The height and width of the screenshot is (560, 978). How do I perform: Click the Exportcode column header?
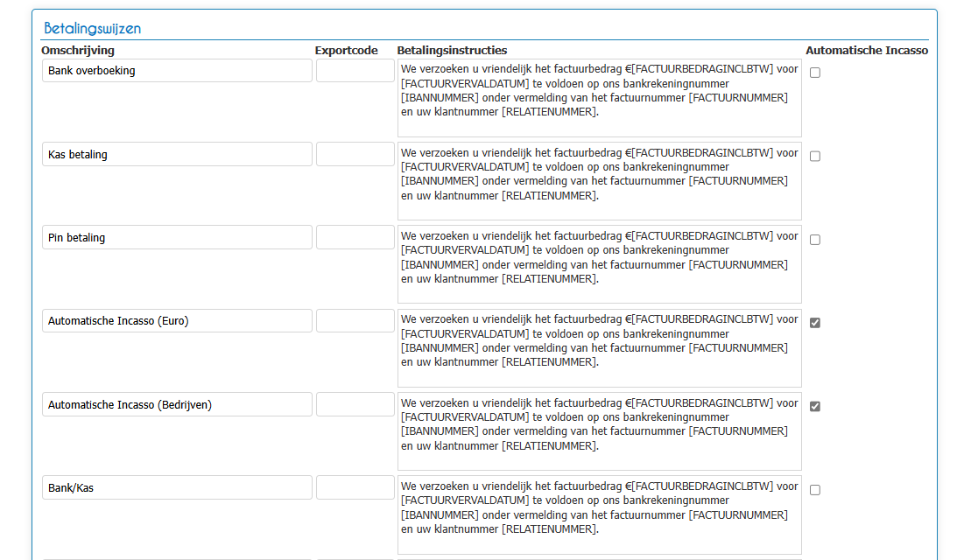[346, 51]
